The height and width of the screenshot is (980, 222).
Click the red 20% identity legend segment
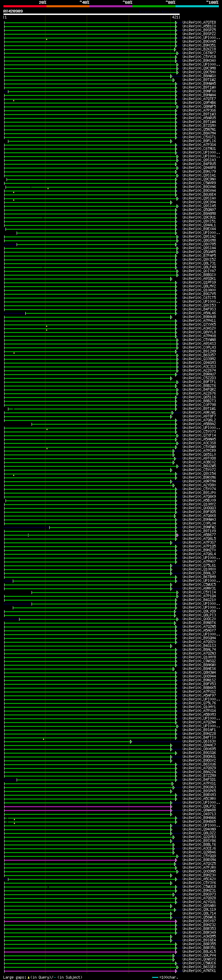[x=25, y=6]
